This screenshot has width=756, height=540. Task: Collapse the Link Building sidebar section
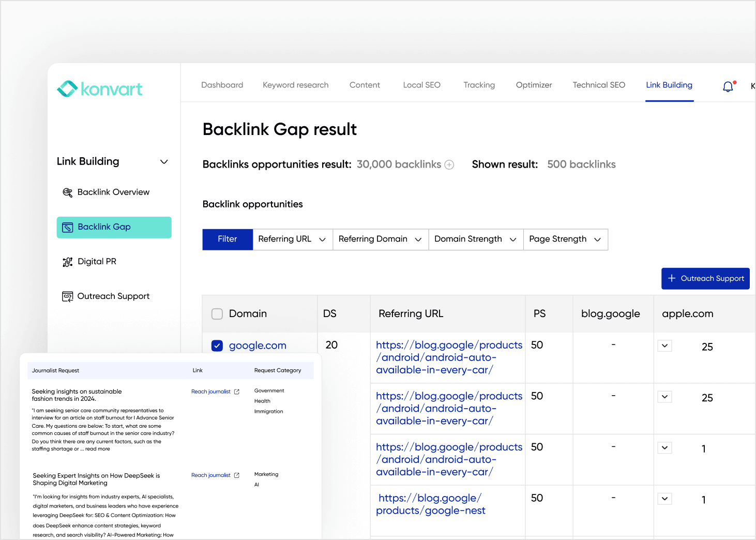click(x=164, y=161)
